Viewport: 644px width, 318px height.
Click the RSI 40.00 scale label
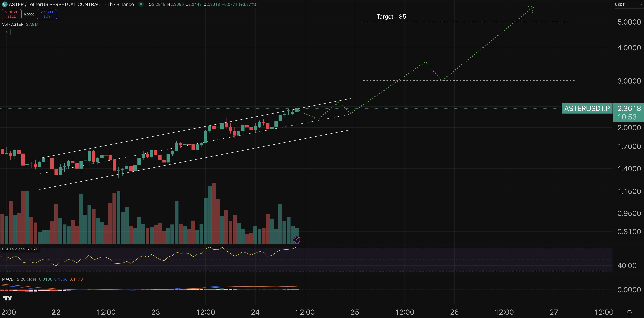coord(627,265)
